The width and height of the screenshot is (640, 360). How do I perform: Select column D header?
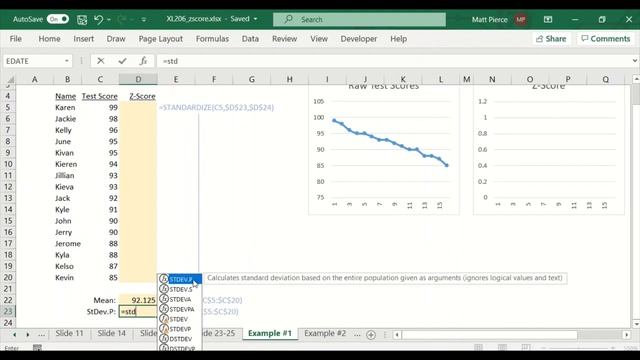(138, 79)
